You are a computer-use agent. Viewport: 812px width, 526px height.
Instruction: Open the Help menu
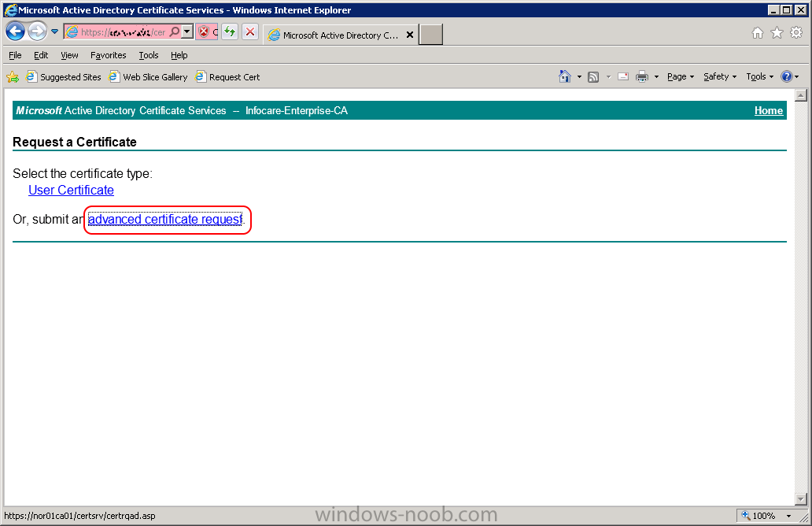179,55
